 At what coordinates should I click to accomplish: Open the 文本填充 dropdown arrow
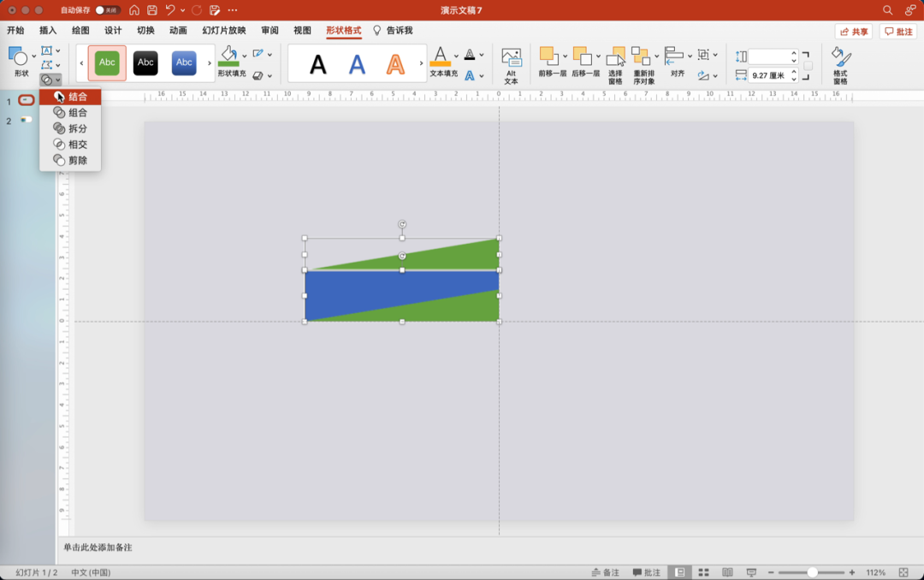(456, 56)
